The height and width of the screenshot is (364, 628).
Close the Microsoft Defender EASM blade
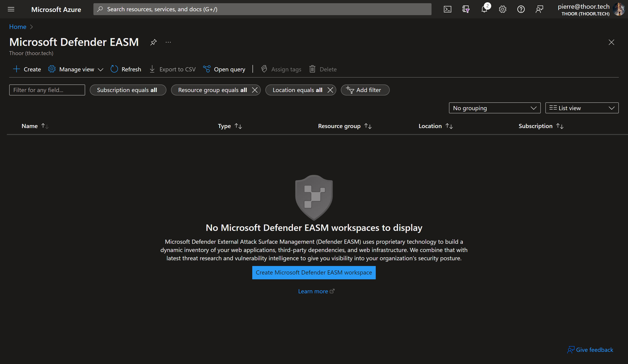coord(611,42)
